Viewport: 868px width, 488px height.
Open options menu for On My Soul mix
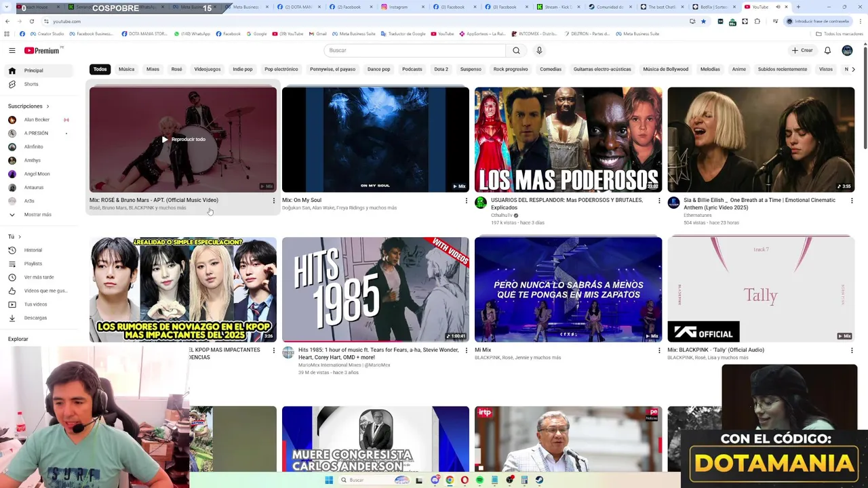(467, 201)
